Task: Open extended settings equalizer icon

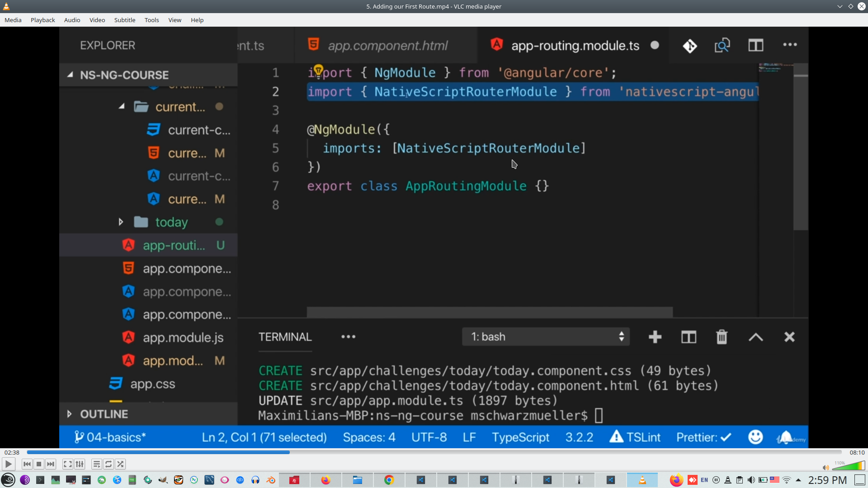Action: [80, 464]
